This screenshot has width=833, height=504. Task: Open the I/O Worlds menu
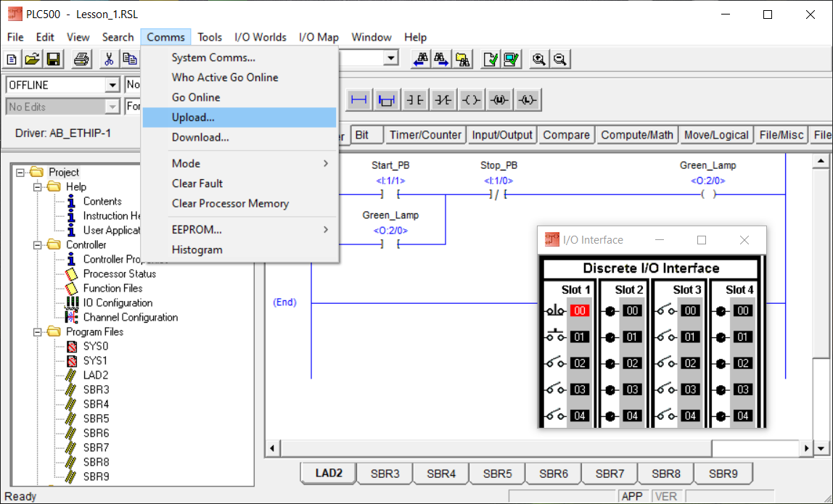coord(260,37)
